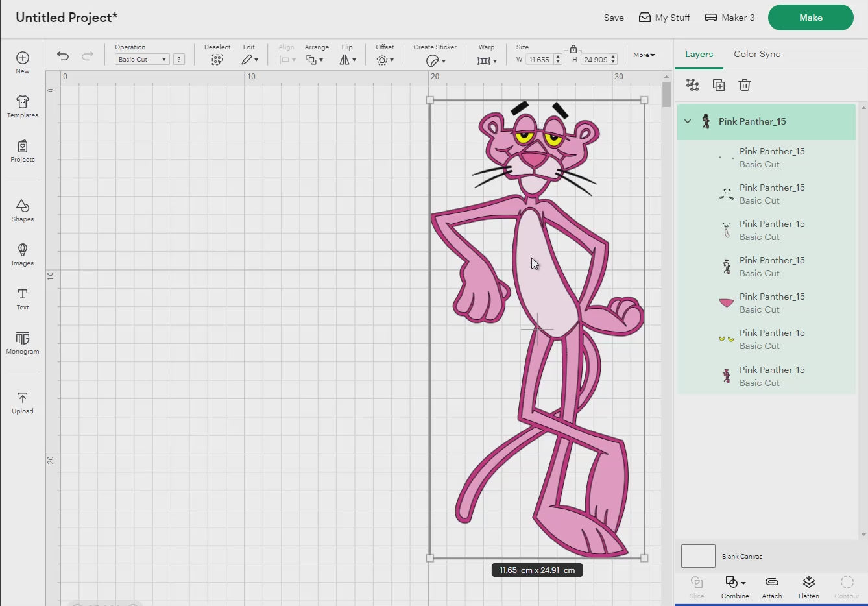This screenshot has height=606, width=868.
Task: Open My Stuff
Action: [x=664, y=18]
